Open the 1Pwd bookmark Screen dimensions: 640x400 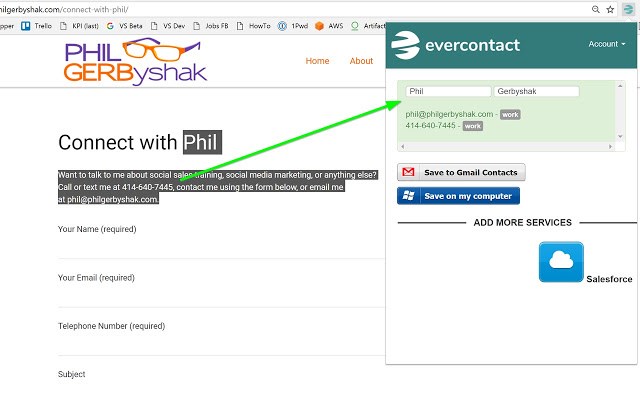293,26
